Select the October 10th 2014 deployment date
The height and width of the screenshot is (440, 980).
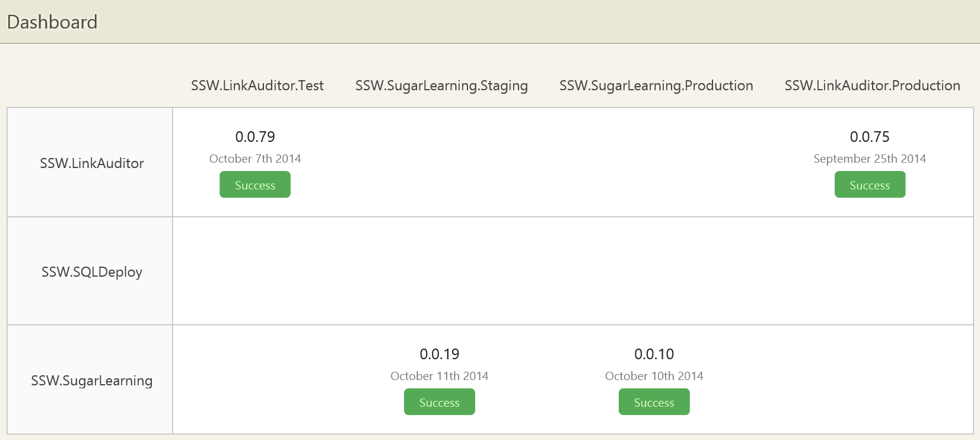654,376
